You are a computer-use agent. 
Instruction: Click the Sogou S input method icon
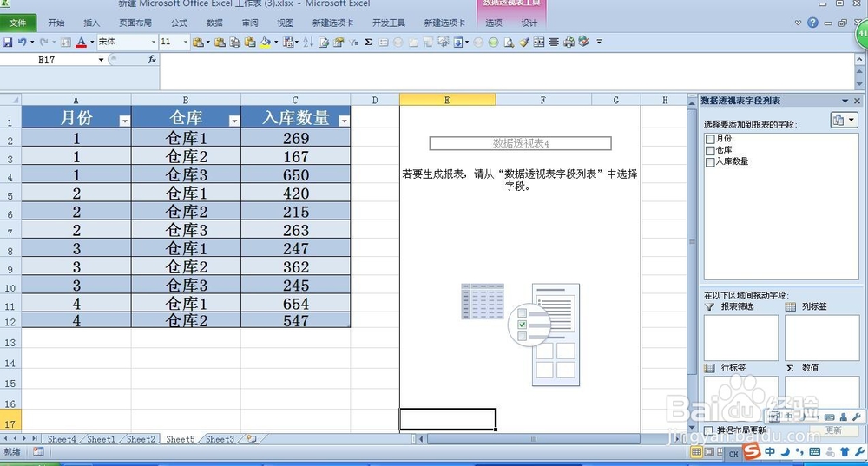coord(752,451)
